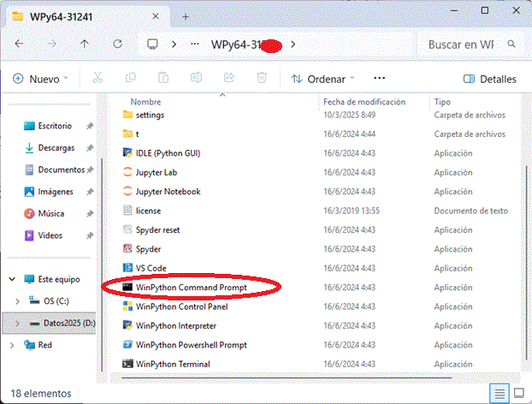Expand the OS (C:) drive tree node
The height and width of the screenshot is (404, 532).
pos(18,300)
